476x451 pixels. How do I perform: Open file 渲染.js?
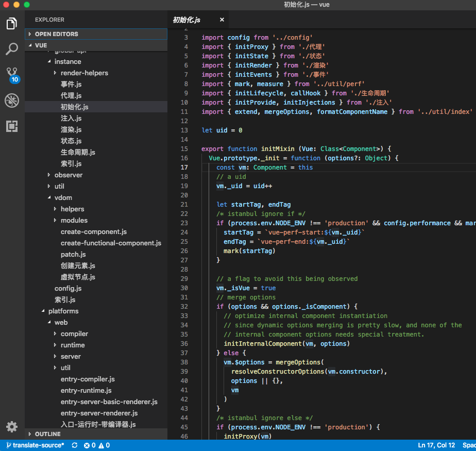tap(96, 130)
